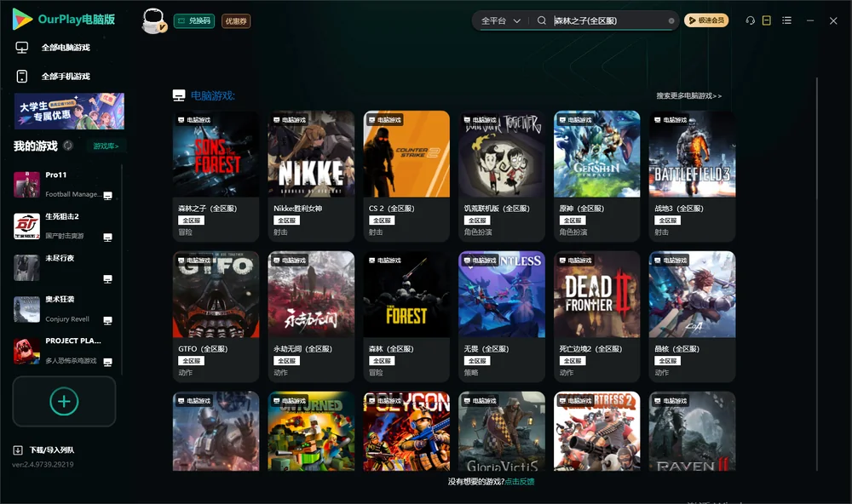Viewport: 852px width, 504px height.
Task: Select PROJECT PLA... in my games list
Action: [64, 351]
